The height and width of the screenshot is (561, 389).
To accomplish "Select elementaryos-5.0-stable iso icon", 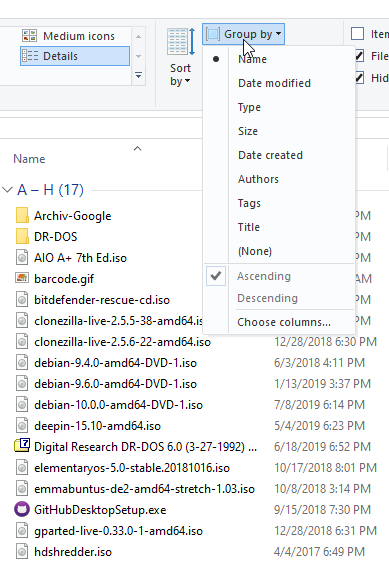I will pyautogui.click(x=22, y=468).
